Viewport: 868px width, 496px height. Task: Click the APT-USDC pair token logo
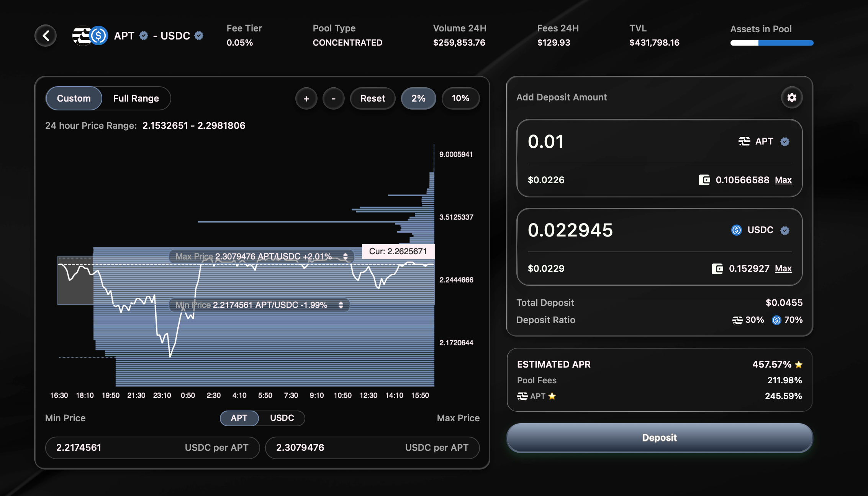click(x=90, y=36)
